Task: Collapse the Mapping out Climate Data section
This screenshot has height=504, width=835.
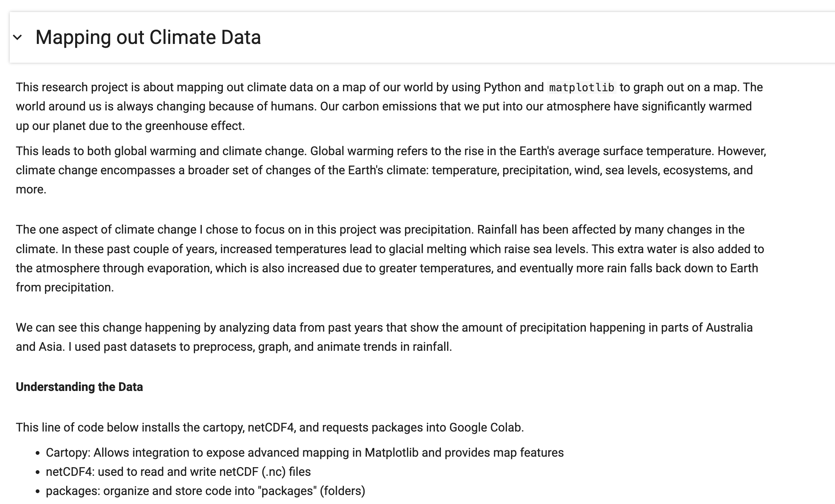Action: pyautogui.click(x=18, y=37)
